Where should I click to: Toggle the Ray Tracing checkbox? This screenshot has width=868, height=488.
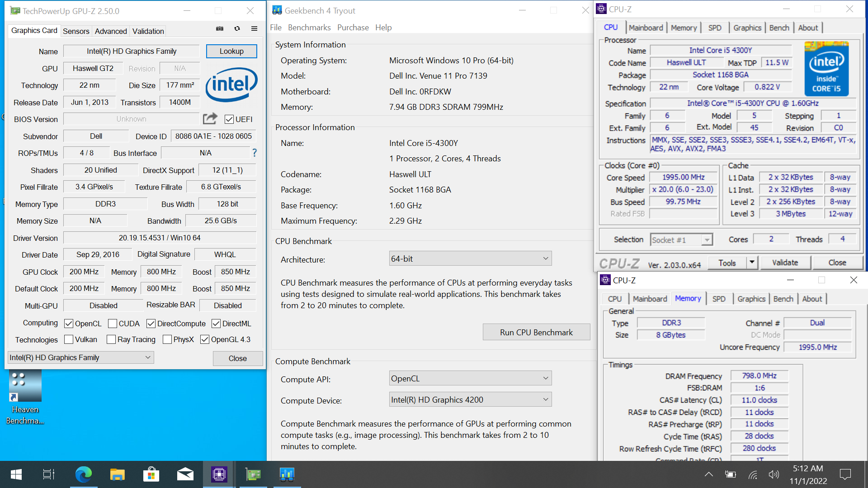click(111, 339)
